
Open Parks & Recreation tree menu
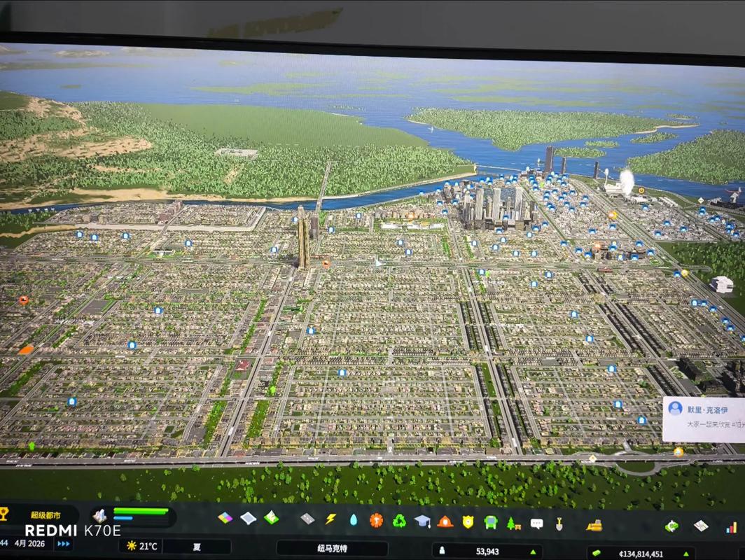[513, 523]
